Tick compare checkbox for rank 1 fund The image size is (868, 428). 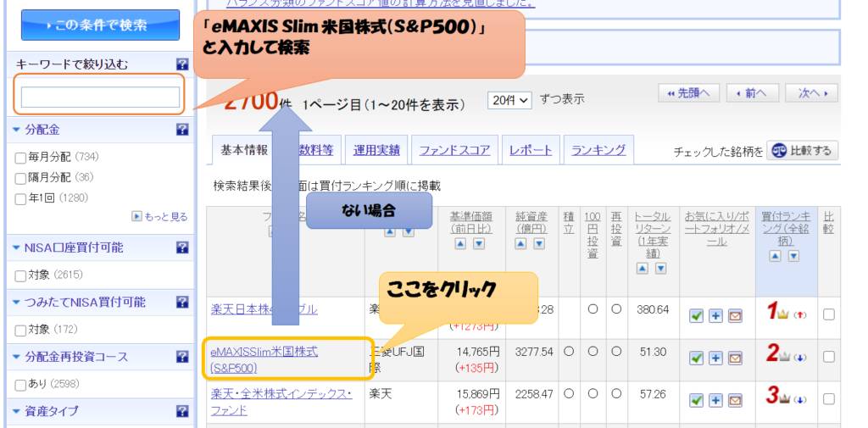pos(829,314)
